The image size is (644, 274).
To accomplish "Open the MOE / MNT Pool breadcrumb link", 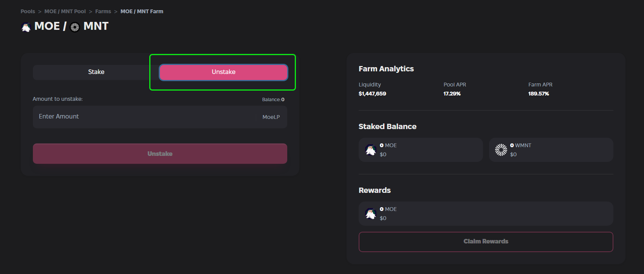I will pos(65,11).
